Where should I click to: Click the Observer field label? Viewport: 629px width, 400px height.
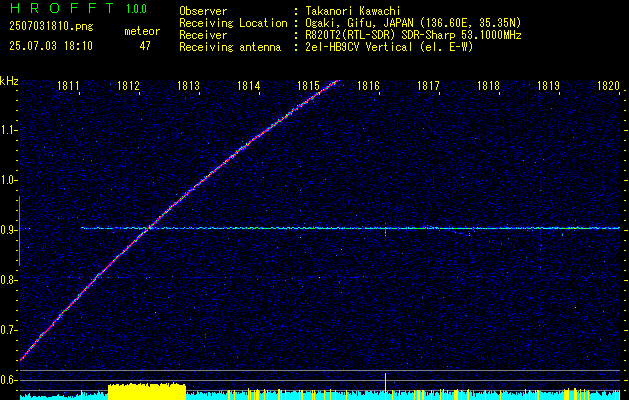(203, 11)
